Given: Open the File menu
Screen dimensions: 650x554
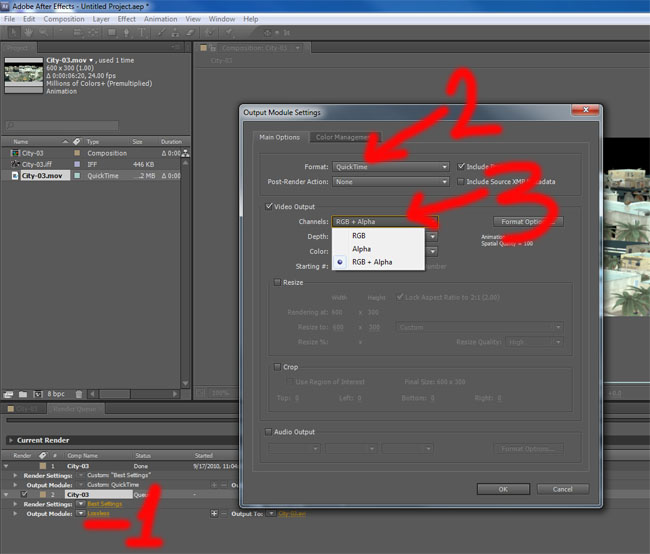Looking at the screenshot, I should click(x=9, y=19).
